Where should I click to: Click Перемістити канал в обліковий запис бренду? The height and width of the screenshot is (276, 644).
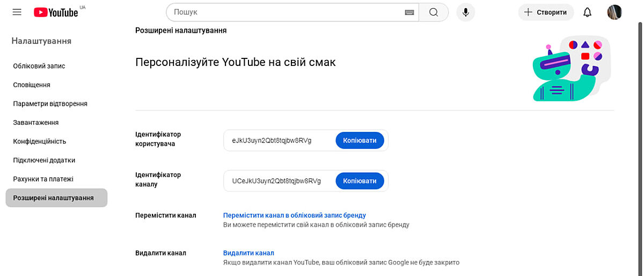pyautogui.click(x=294, y=215)
